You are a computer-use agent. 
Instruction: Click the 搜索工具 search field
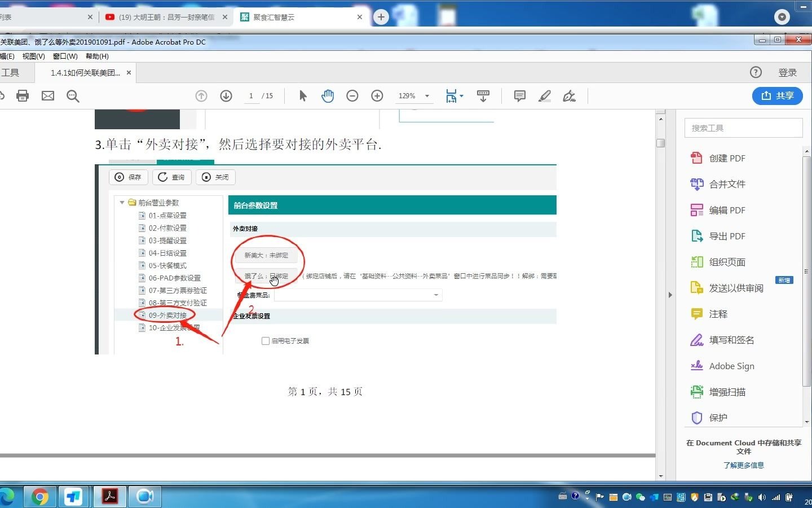pyautogui.click(x=744, y=128)
